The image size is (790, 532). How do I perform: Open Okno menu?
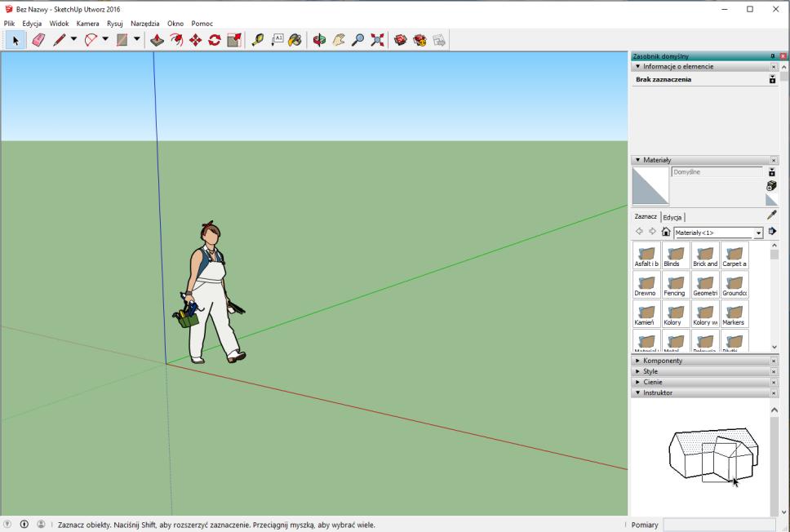click(175, 23)
